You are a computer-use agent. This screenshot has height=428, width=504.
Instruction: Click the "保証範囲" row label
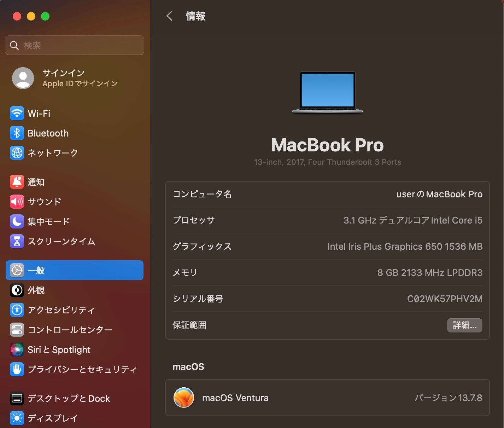189,325
